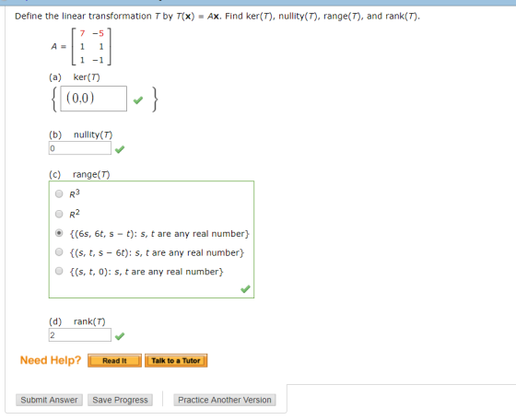The width and height of the screenshot is (516, 420).
Task: Choose the (s, t, 0) range option
Action: tap(59, 271)
